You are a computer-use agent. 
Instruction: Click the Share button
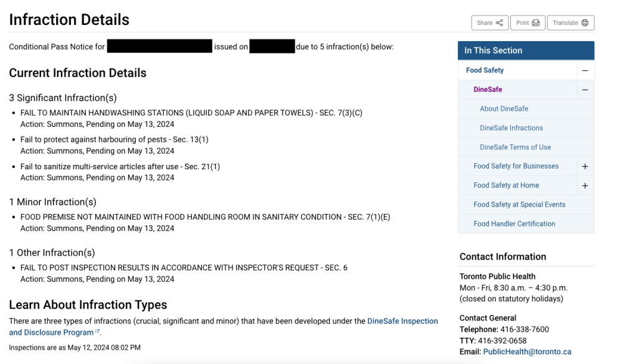tap(490, 23)
